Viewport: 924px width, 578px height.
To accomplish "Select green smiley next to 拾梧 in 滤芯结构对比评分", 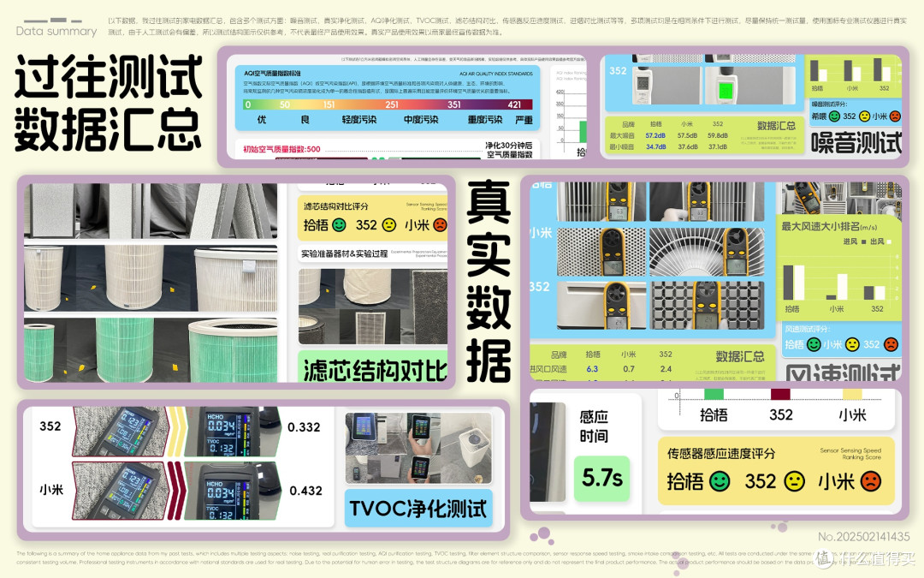I will [x=339, y=224].
